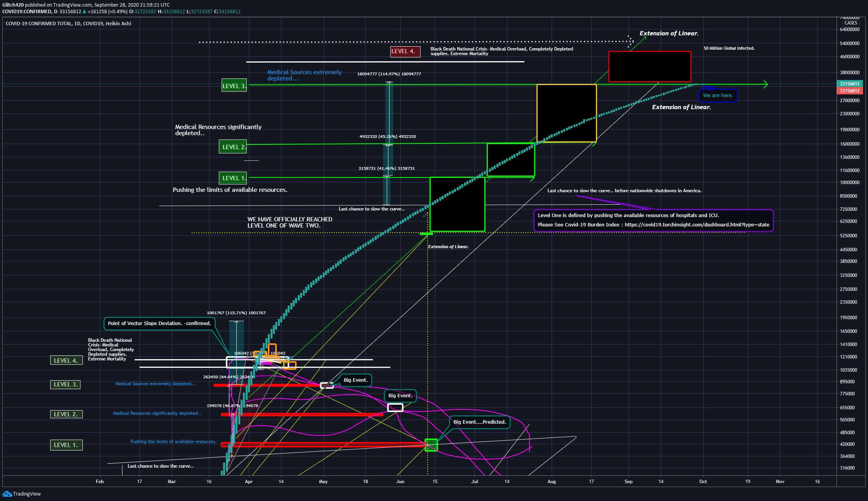
Task: Click the bright green LEVEL 1. label above Pushing the limits
Action: coord(233,178)
